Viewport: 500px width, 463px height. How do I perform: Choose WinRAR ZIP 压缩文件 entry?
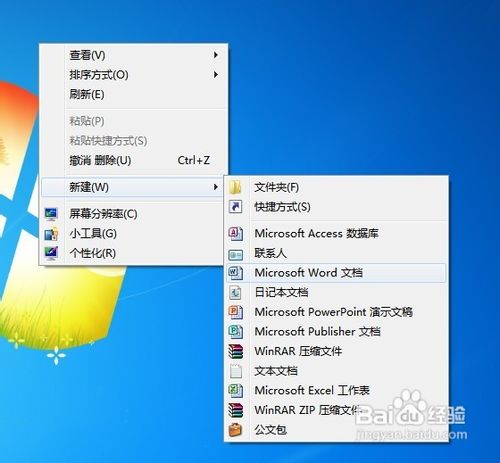coord(336,410)
